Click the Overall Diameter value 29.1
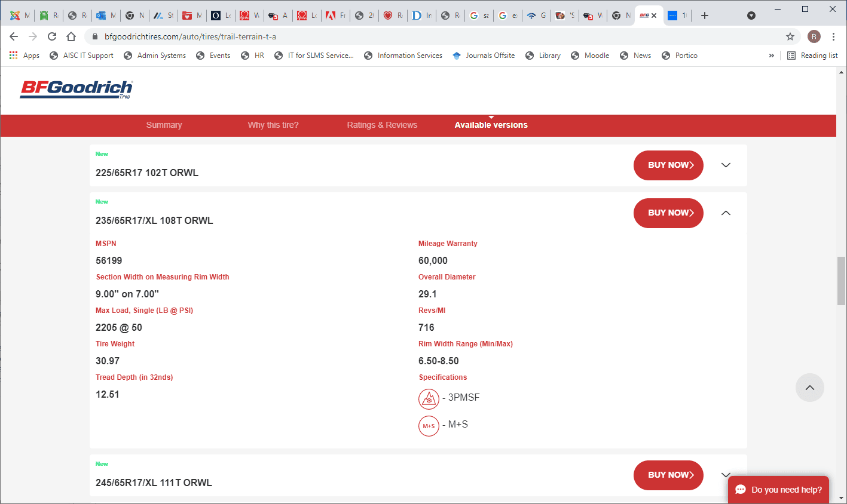 pos(427,294)
